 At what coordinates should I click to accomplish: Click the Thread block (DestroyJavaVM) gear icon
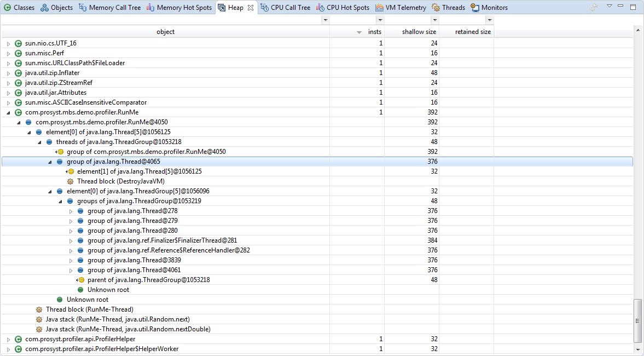[70, 181]
